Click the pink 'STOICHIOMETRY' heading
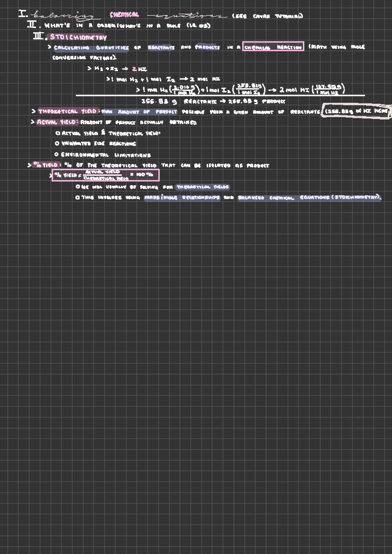 tap(78, 37)
